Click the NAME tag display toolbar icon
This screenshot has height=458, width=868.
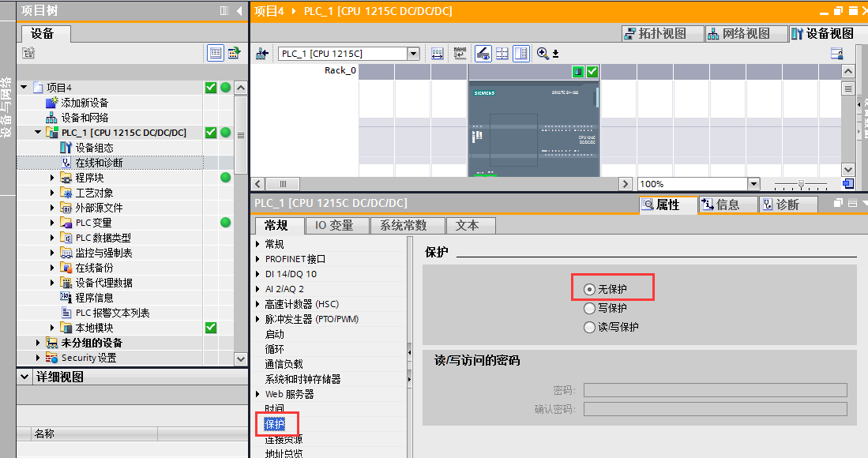click(460, 54)
